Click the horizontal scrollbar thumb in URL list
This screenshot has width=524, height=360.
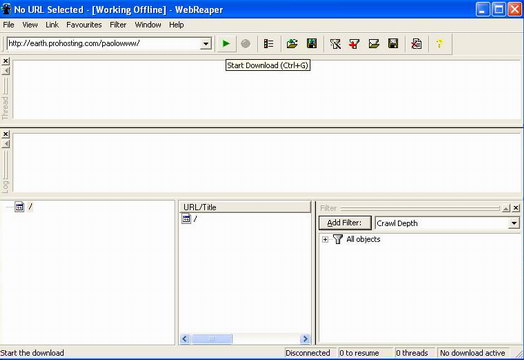tap(212, 339)
